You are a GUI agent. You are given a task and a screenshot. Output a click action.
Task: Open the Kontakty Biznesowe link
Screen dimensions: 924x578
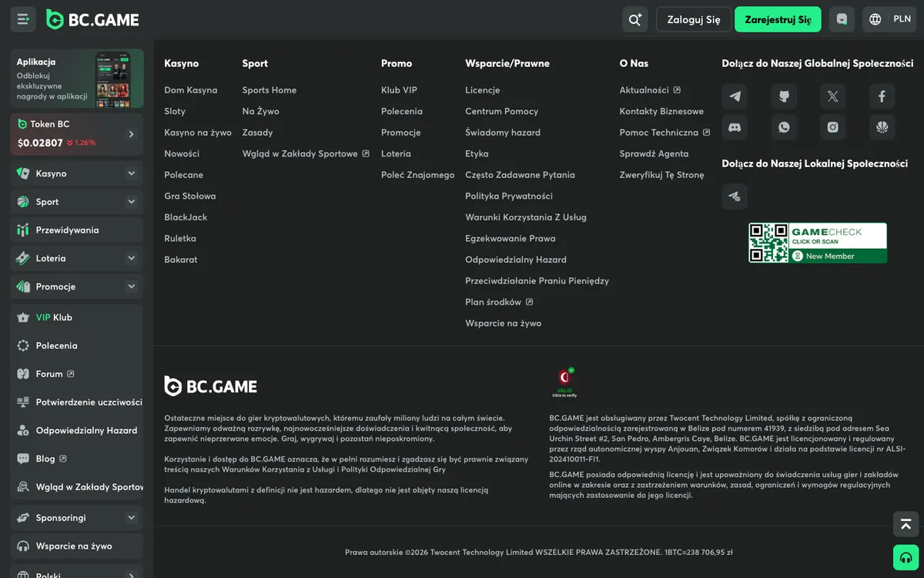661,111
